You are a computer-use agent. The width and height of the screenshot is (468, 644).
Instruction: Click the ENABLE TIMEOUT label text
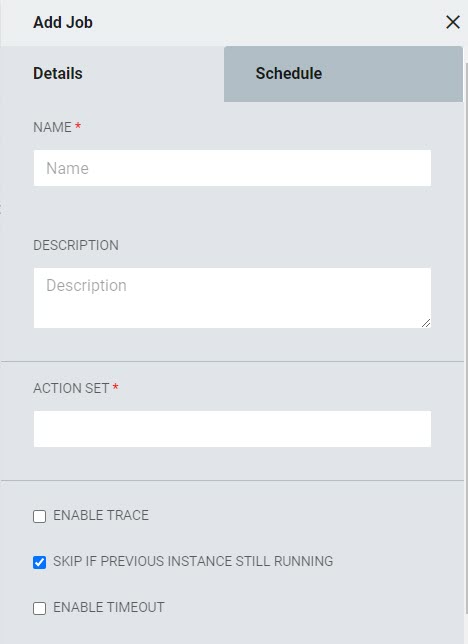pos(109,607)
